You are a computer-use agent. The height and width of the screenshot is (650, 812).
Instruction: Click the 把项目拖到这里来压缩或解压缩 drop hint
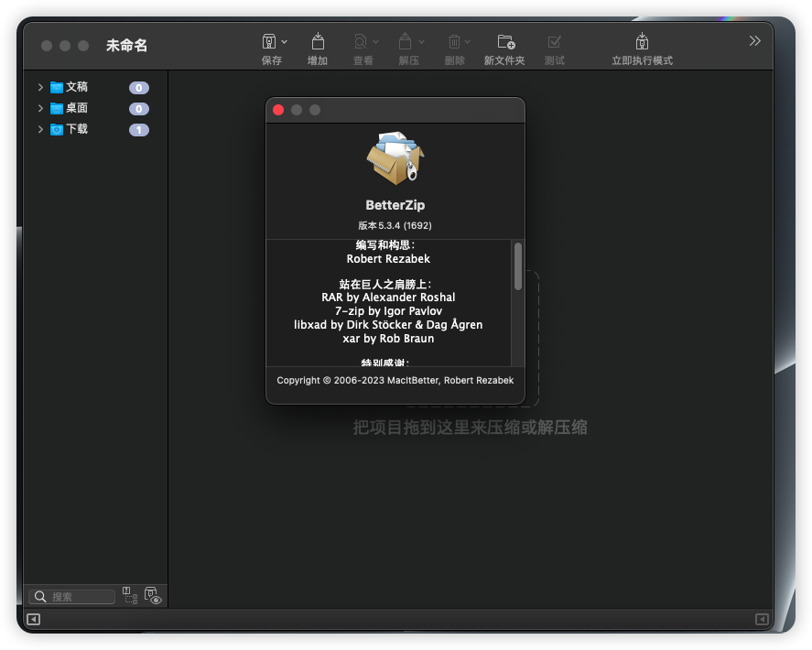click(x=471, y=428)
